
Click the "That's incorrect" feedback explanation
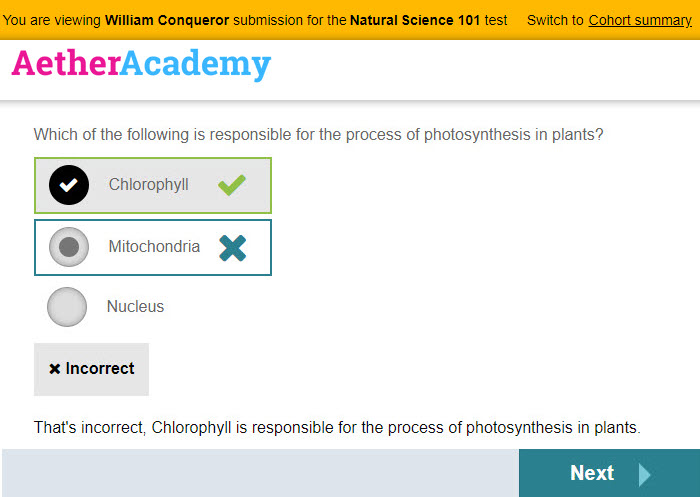pyautogui.click(x=336, y=428)
